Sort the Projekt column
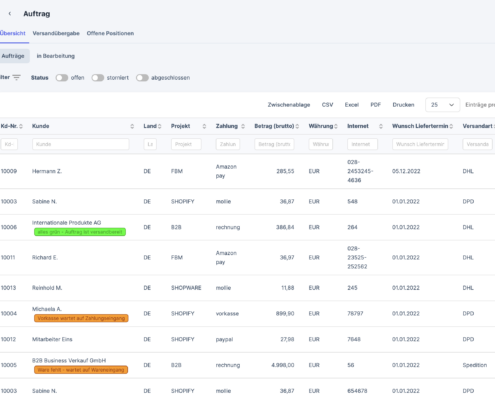Screen dimensions: 495x400 pos(204,126)
